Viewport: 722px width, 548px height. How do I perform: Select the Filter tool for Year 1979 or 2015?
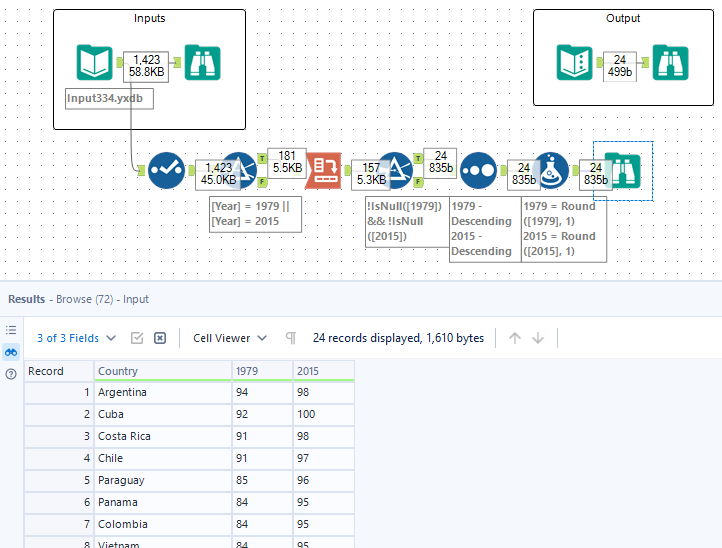pyautogui.click(x=242, y=170)
